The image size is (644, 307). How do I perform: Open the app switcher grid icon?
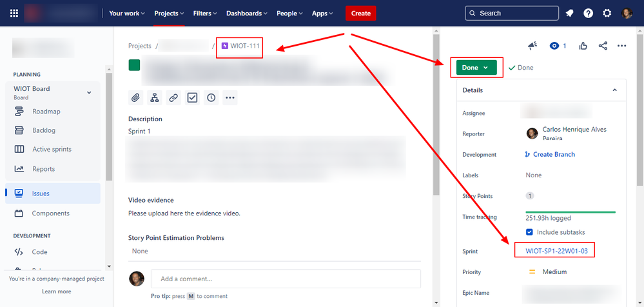pos(14,13)
